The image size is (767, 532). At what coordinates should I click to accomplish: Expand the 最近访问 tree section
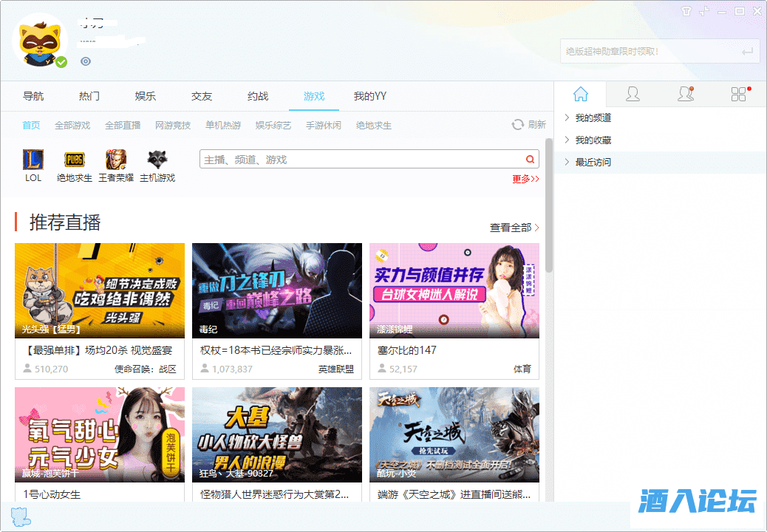pos(567,162)
